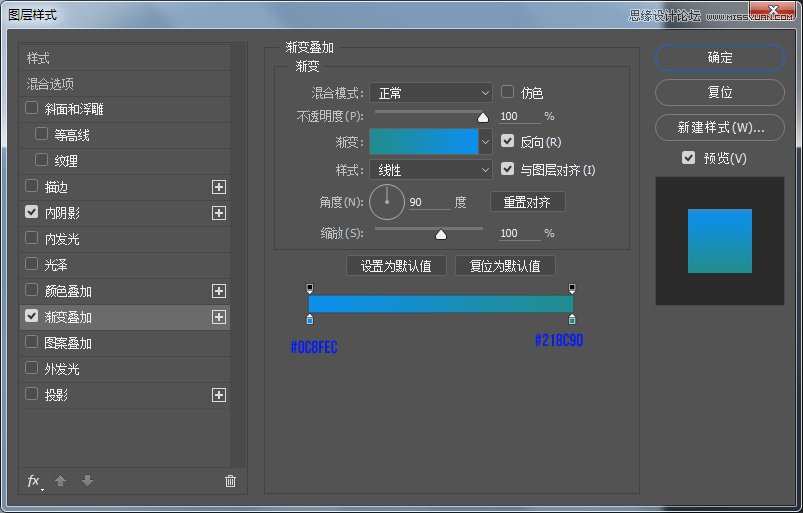
Task: Click the 不透明度 opacity slider handle
Action: point(483,118)
